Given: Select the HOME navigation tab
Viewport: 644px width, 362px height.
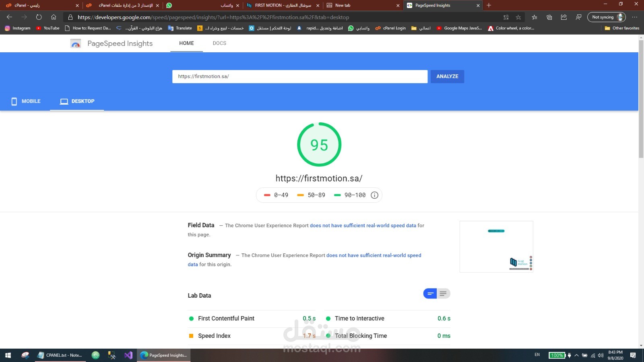Looking at the screenshot, I should [x=186, y=43].
